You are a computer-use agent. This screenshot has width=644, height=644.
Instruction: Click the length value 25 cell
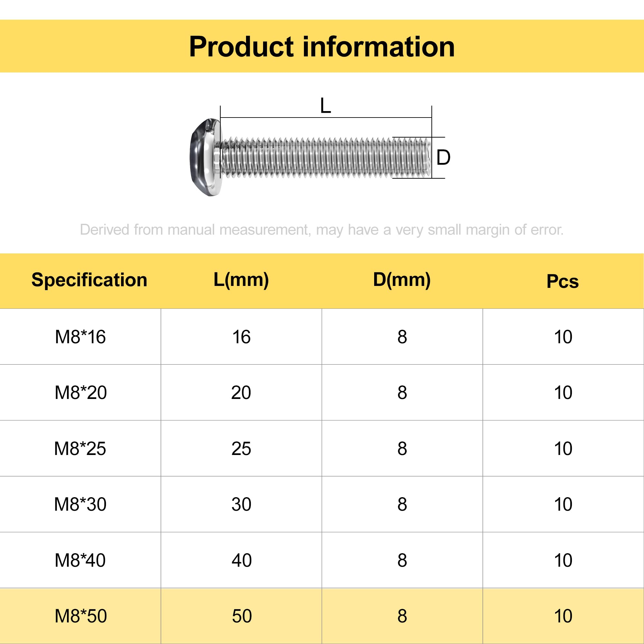241,448
